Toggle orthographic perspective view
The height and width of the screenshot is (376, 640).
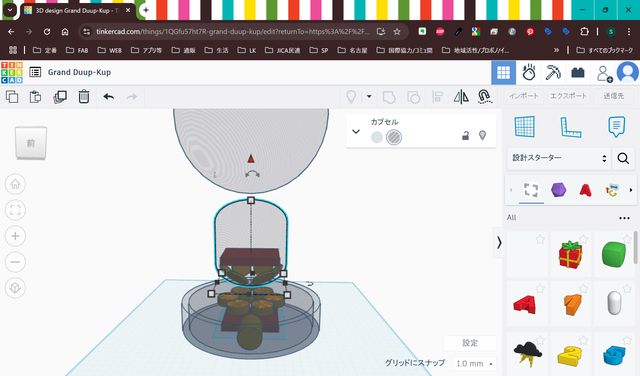click(x=16, y=288)
